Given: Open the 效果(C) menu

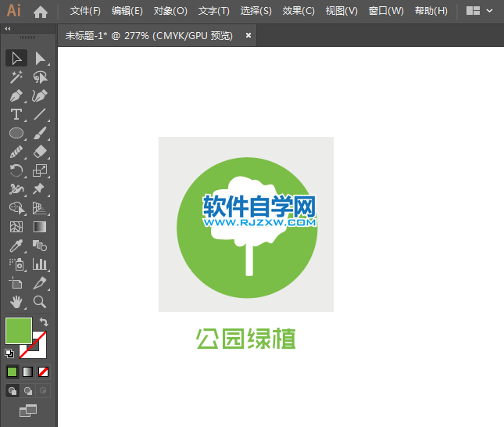Looking at the screenshot, I should tap(298, 11).
